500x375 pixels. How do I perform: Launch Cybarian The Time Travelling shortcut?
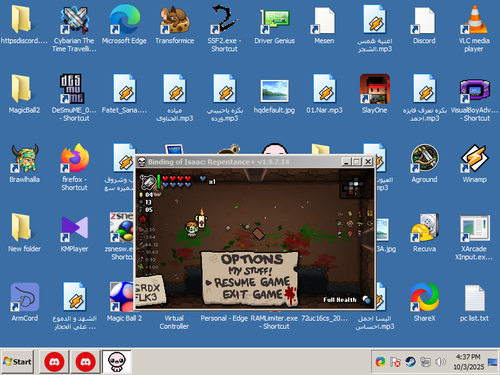[x=75, y=21]
